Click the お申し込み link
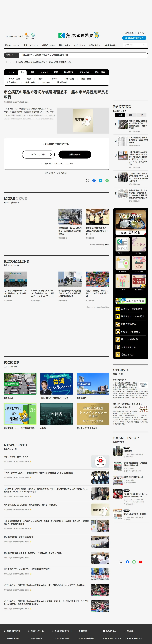Screen dimensions: 152x644 click(x=129, y=33)
